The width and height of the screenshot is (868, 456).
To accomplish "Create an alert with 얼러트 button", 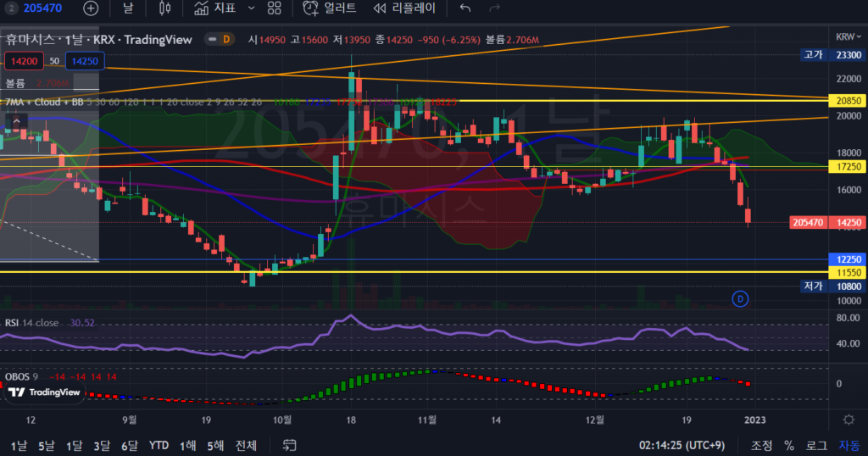I will click(x=330, y=8).
